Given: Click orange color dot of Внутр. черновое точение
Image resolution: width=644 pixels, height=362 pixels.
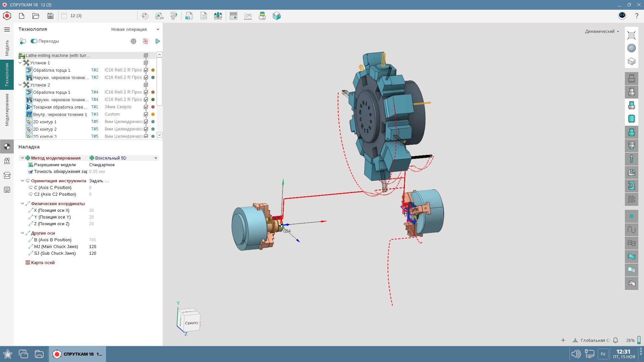Looking at the screenshot, I should click(153, 114).
